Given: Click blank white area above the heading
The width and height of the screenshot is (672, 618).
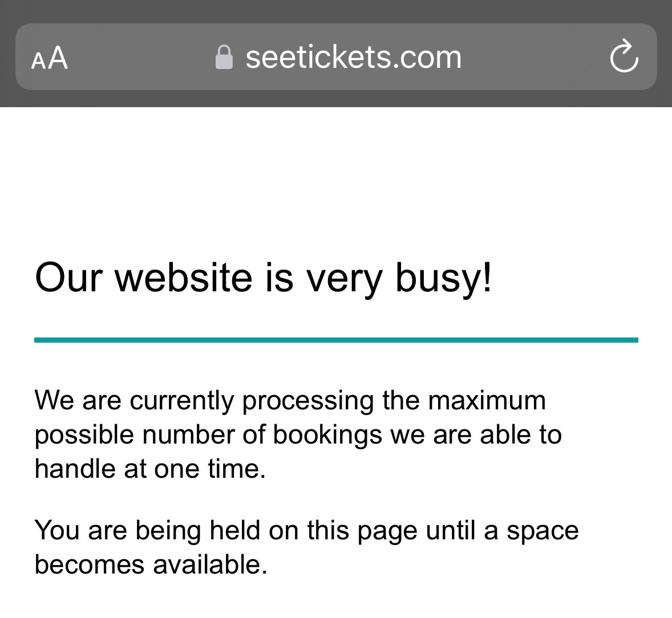Looking at the screenshot, I should 336,180.
